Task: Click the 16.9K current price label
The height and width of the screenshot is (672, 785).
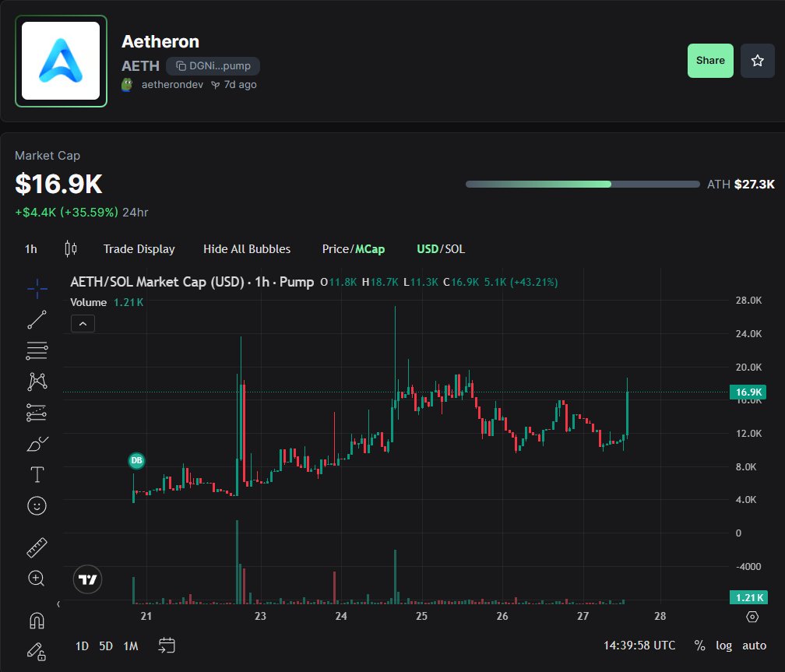Action: click(x=748, y=392)
